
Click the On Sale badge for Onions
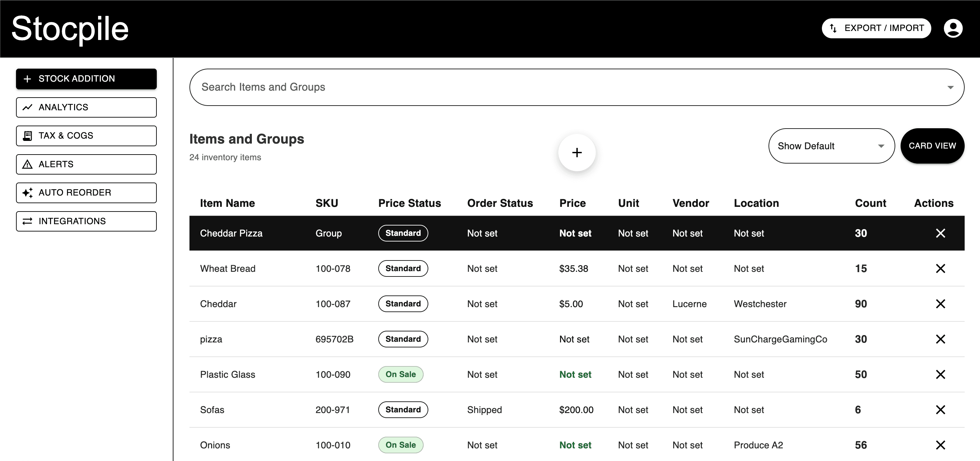tap(401, 445)
